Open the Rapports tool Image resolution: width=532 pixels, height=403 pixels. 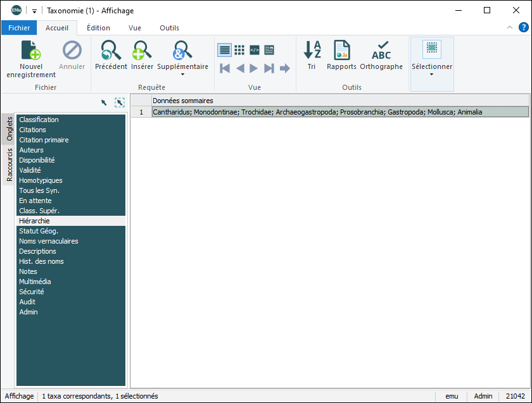tap(342, 51)
